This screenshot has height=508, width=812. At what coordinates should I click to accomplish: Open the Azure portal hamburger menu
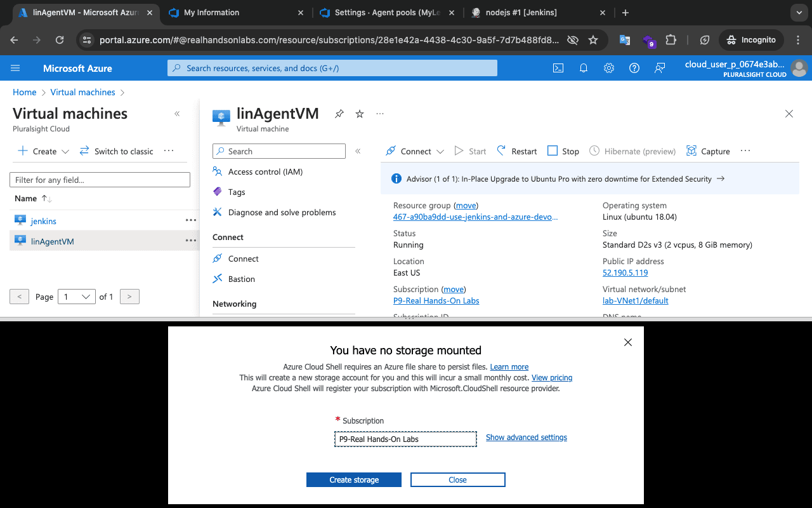point(15,68)
